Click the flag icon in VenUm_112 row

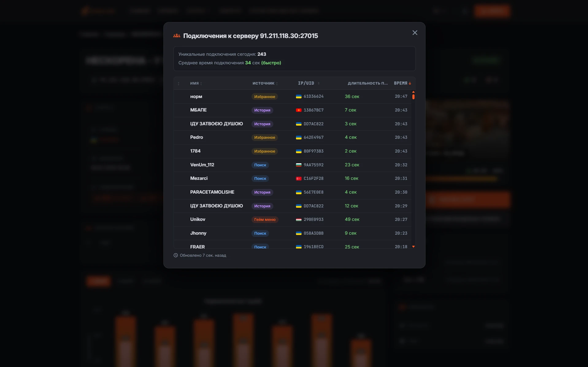pos(298,165)
